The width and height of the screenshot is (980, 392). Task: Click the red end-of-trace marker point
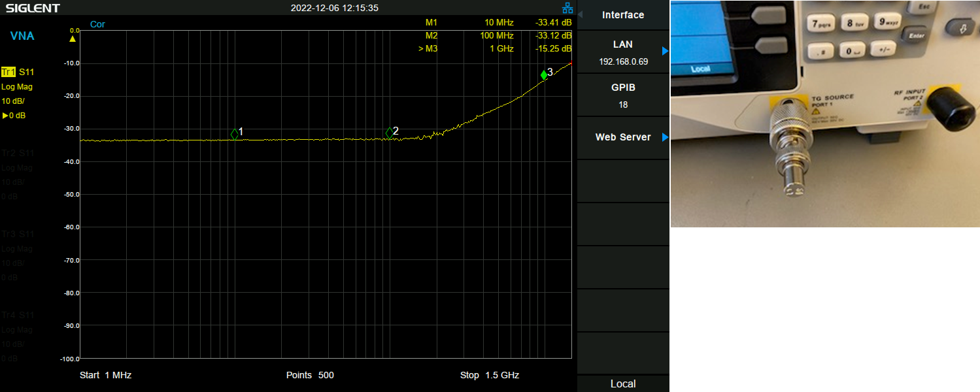coord(572,63)
